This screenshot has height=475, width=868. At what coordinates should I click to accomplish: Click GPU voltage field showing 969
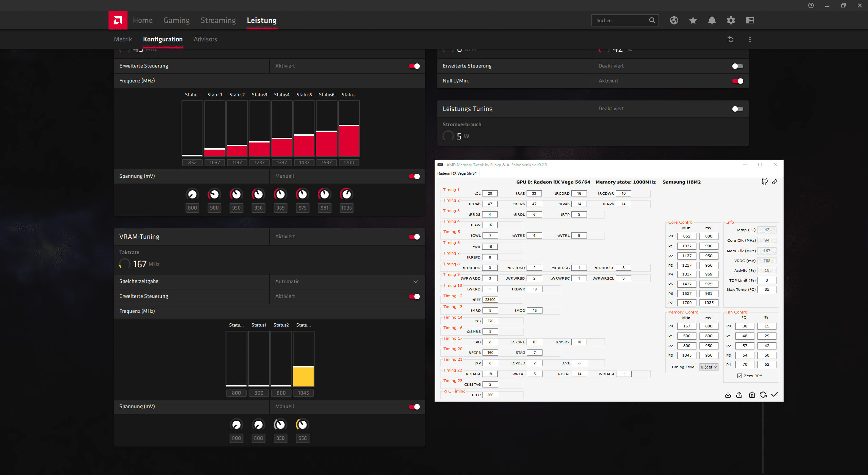[x=280, y=208]
